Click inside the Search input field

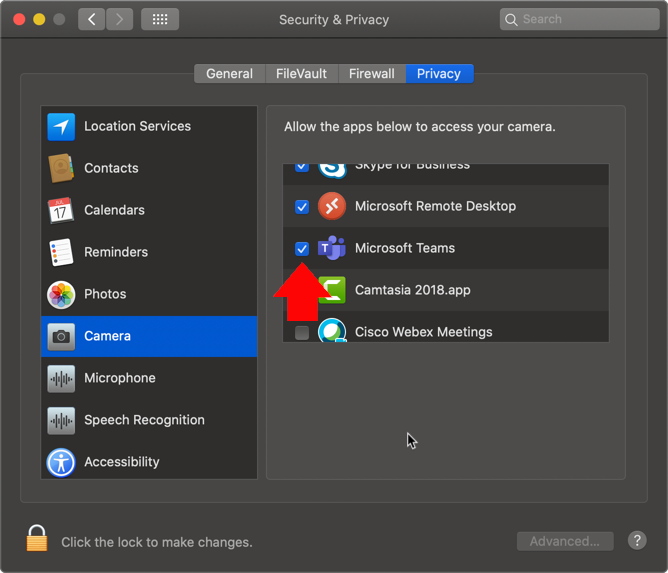coord(579,19)
